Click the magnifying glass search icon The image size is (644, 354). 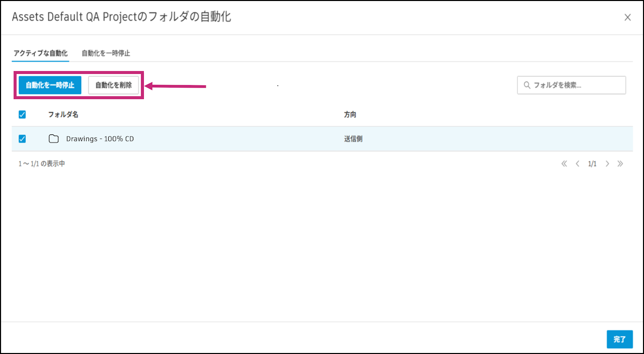pos(527,86)
